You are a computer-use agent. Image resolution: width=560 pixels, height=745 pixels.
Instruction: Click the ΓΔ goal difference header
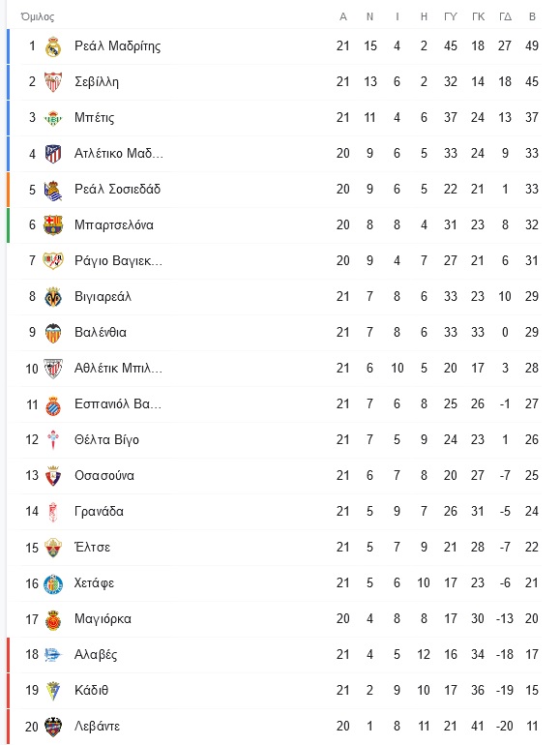pyautogui.click(x=505, y=17)
